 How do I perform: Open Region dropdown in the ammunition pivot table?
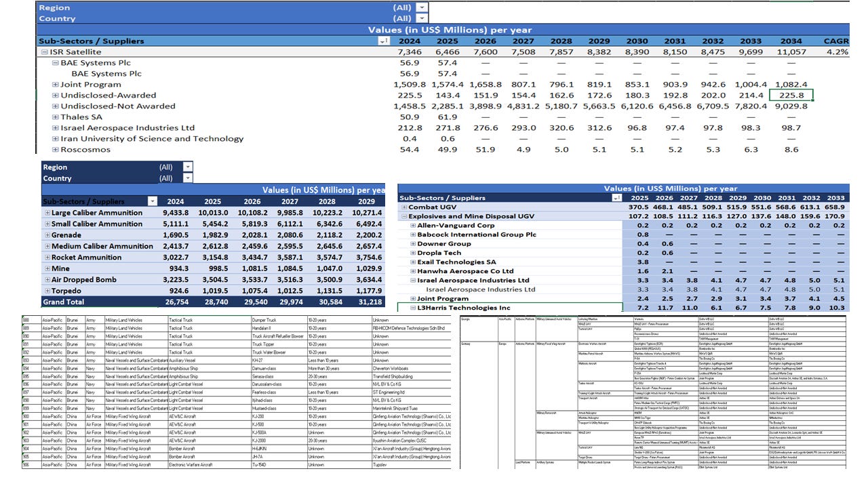pyautogui.click(x=188, y=167)
